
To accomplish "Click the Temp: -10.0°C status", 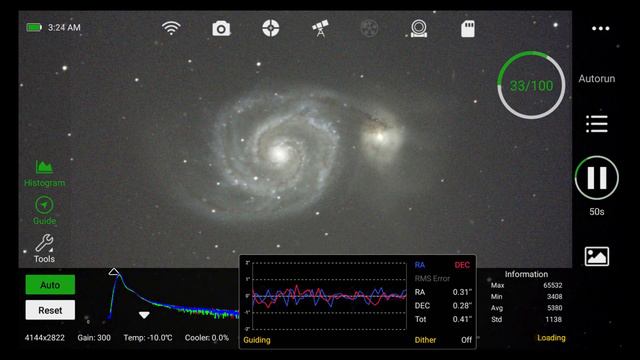I will pos(148,338).
